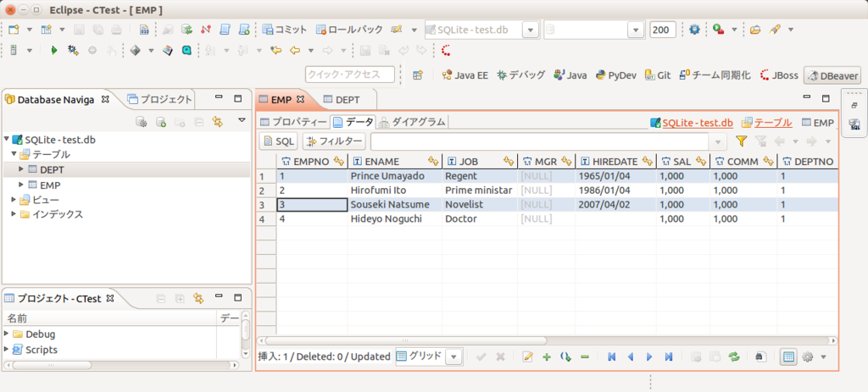Click the Last Edit Location arrow icon
868x392 pixels.
point(275,50)
